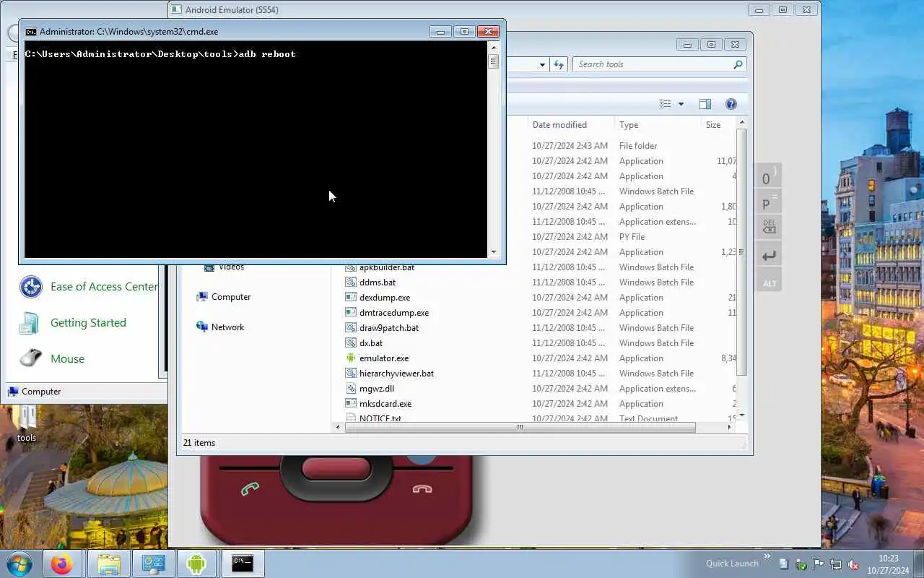Tap the emulator DEL backspace key
The image size is (924, 578).
pyautogui.click(x=769, y=228)
